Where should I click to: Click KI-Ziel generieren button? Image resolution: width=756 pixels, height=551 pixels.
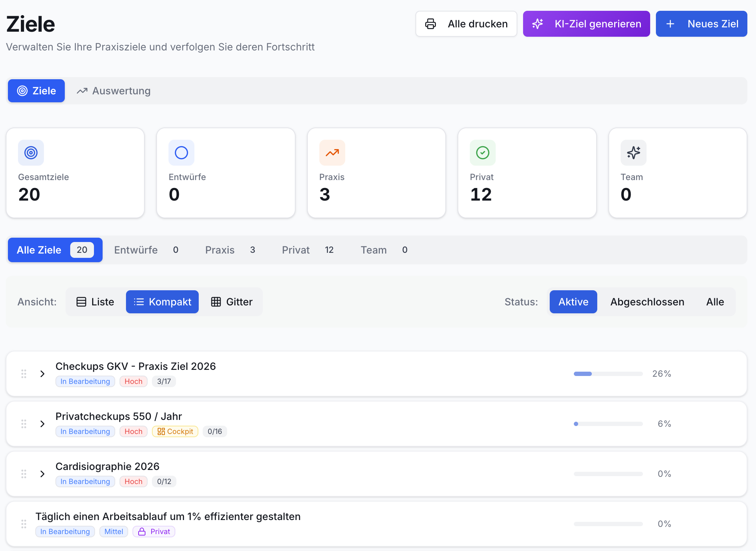(x=586, y=24)
